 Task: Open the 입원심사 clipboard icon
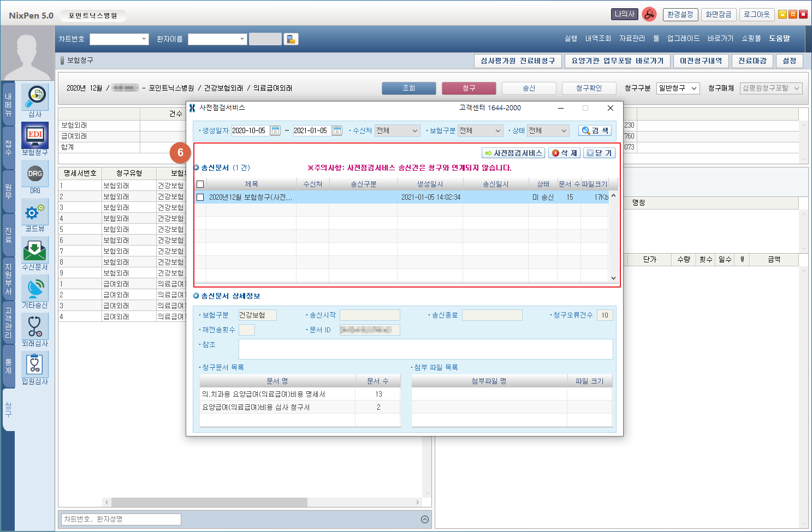coord(35,364)
